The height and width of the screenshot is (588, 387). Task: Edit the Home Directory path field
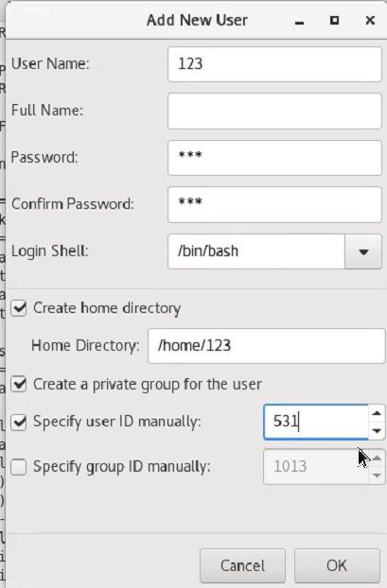click(x=266, y=346)
